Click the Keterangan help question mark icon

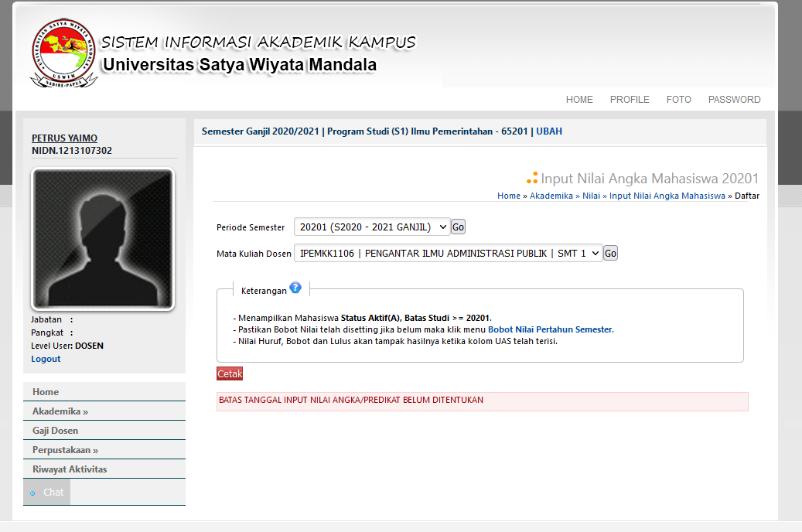coord(295,288)
